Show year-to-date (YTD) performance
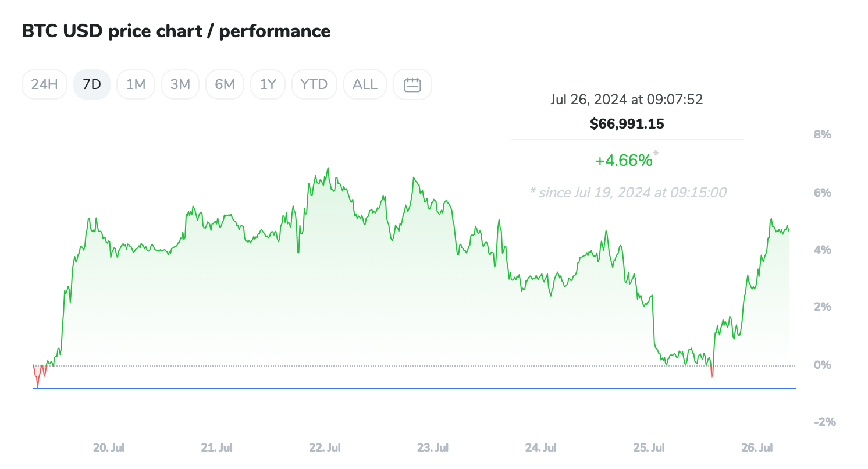Screen dimensions: 868x469 [314, 84]
